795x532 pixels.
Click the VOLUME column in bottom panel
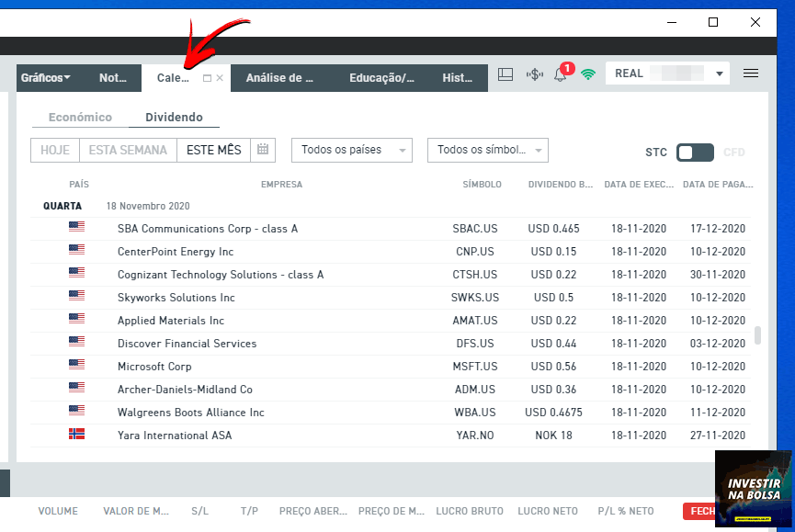(58, 511)
